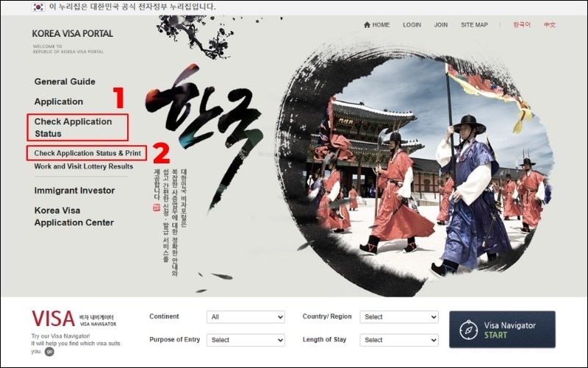This screenshot has height=368, width=588.
Task: Select the Application menu item
Action: (59, 102)
